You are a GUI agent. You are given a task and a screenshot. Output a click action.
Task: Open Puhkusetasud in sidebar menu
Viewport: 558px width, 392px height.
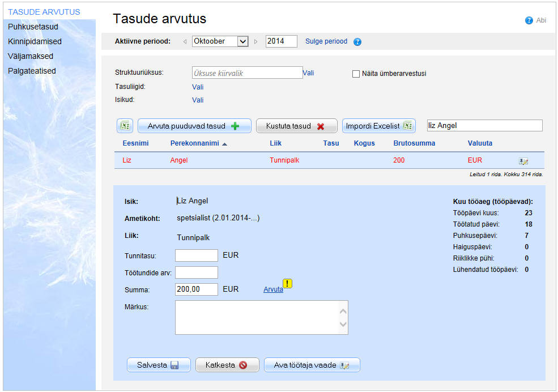click(33, 27)
